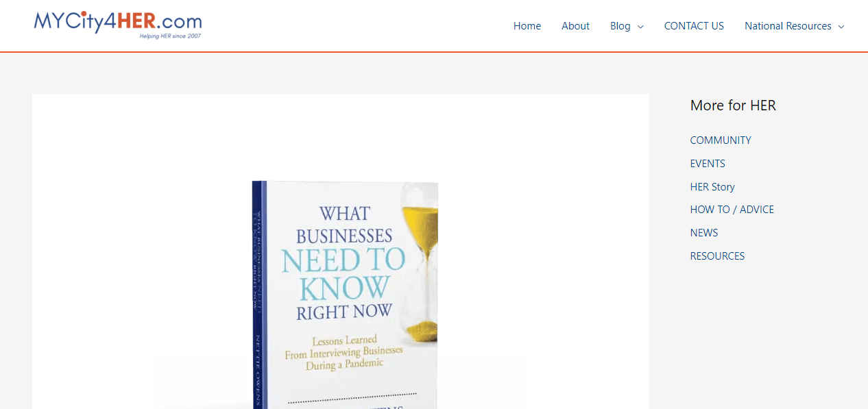This screenshot has height=409, width=868.
Task: Click the More for HER heading
Action: (733, 106)
